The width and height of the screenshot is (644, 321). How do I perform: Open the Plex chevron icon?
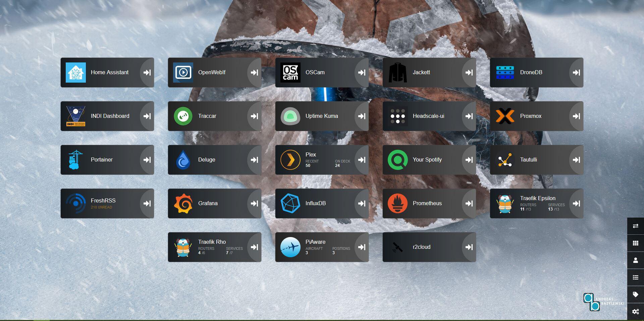290,160
